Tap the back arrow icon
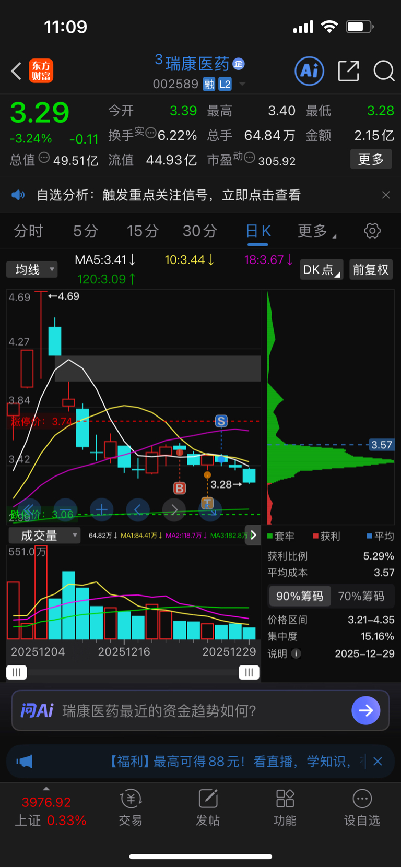This screenshot has width=401, height=868. tap(16, 71)
